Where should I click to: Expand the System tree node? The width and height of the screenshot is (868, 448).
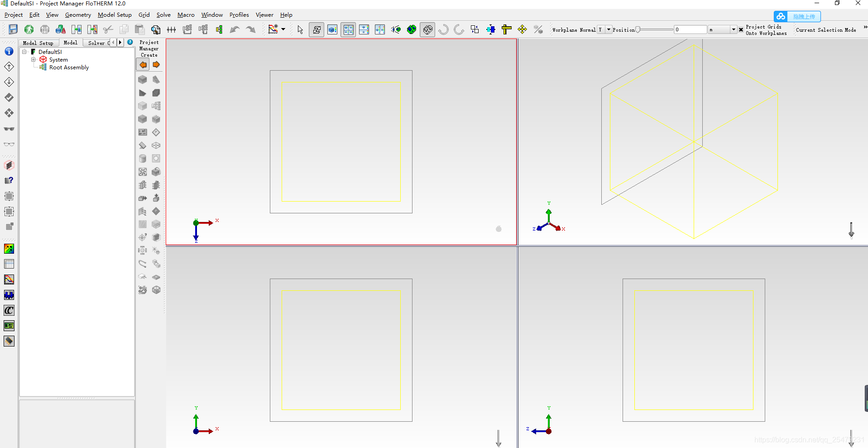pyautogui.click(x=33, y=60)
